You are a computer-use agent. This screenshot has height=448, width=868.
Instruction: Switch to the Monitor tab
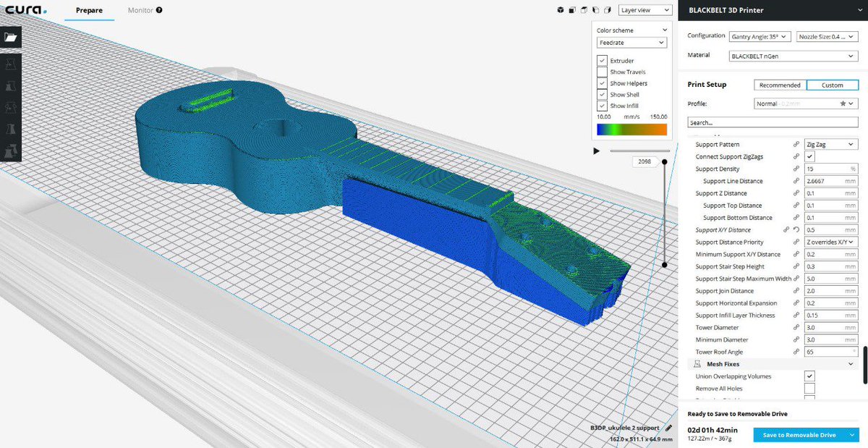point(140,10)
